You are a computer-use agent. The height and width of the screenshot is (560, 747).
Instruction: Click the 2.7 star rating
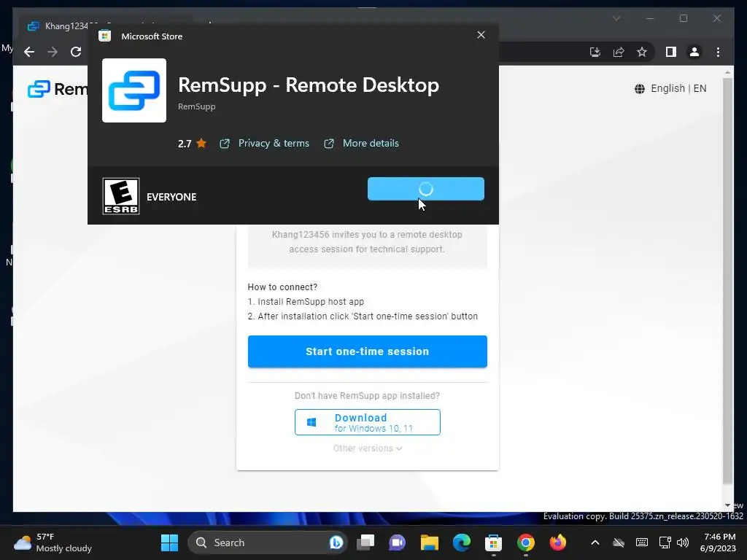click(192, 144)
